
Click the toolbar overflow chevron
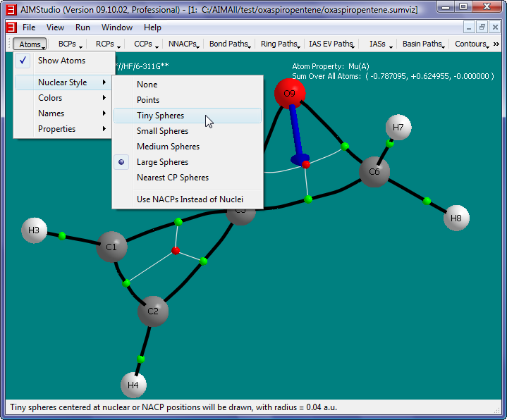click(x=496, y=44)
